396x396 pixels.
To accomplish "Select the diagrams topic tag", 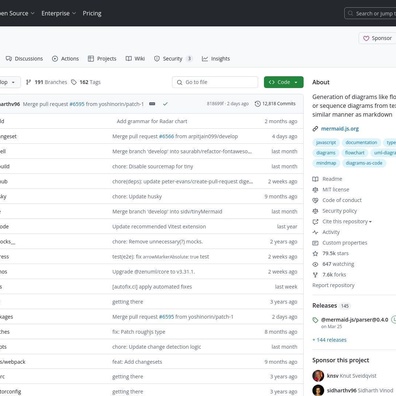I will [326, 153].
